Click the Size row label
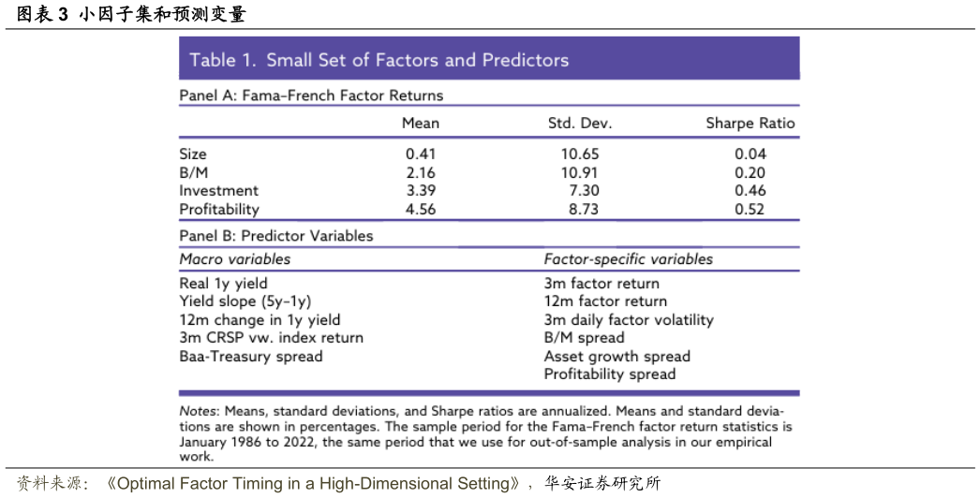980x498 pixels. coord(193,154)
